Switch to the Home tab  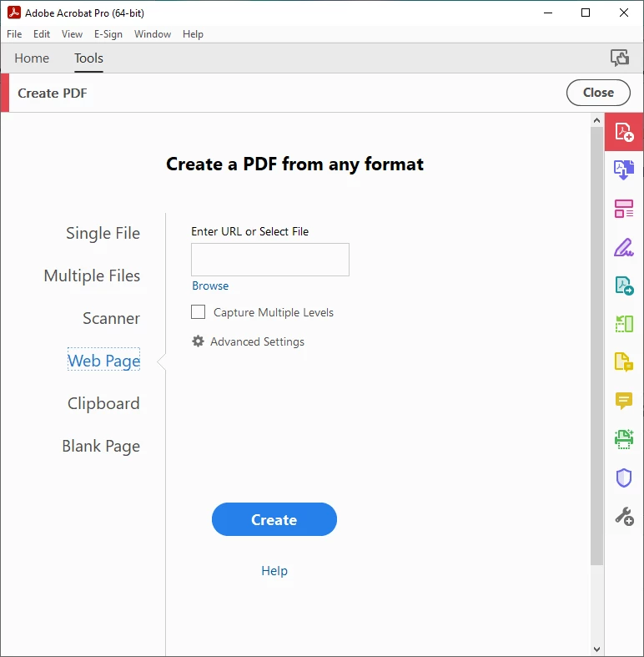32,58
